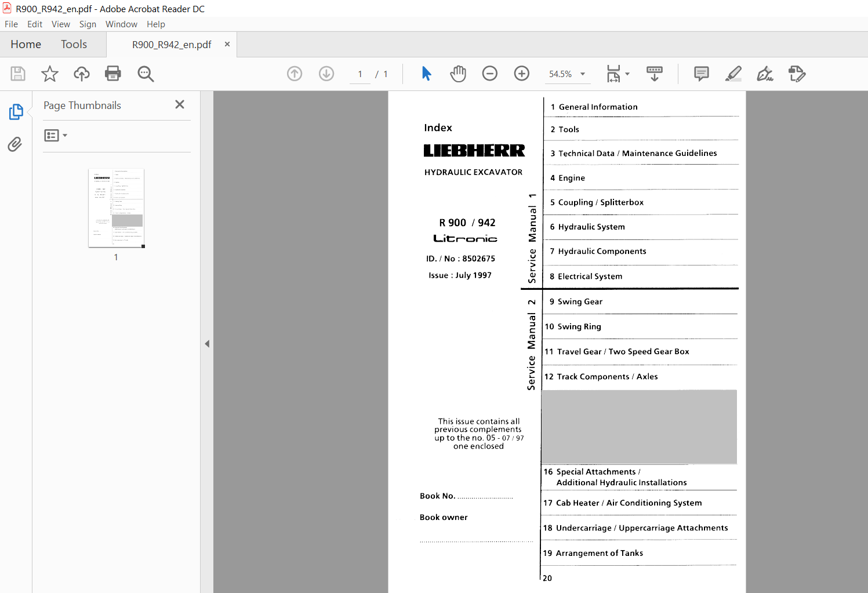The width and height of the screenshot is (868, 593).
Task: Close the R900_R942_en.pdf tab
Action: pyautogui.click(x=227, y=44)
